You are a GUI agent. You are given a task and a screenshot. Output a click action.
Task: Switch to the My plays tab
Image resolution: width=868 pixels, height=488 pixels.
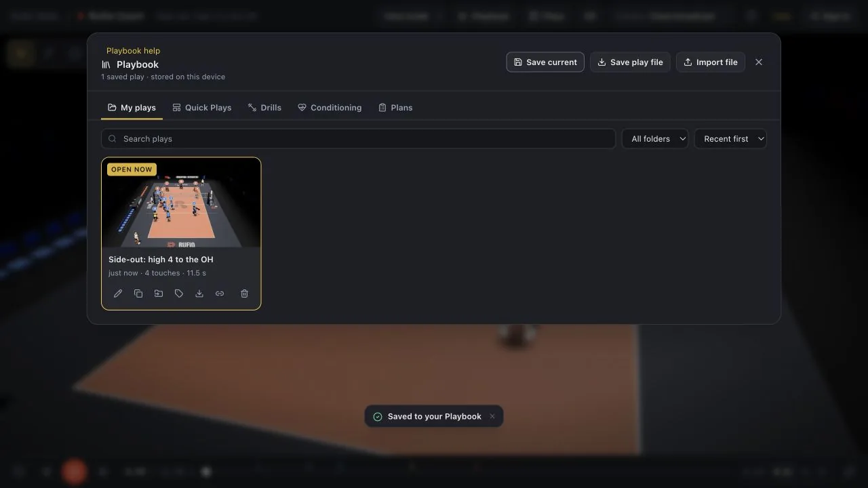pos(132,108)
